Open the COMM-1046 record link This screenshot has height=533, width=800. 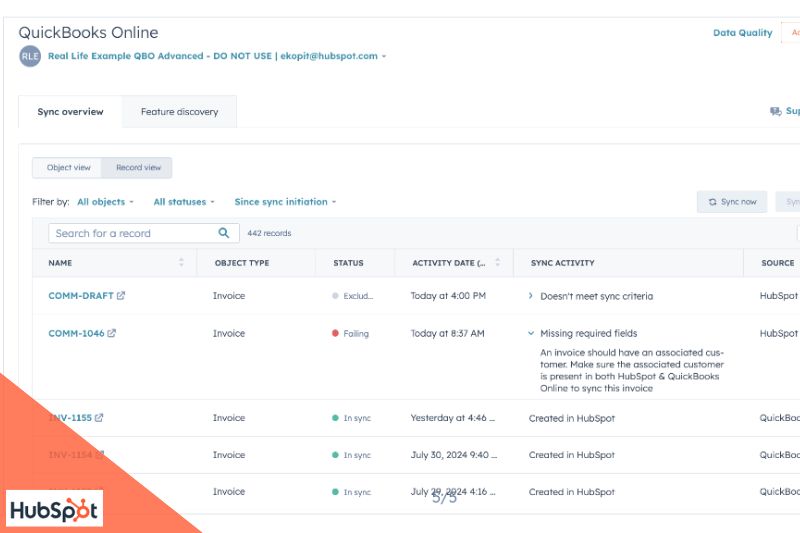point(76,334)
